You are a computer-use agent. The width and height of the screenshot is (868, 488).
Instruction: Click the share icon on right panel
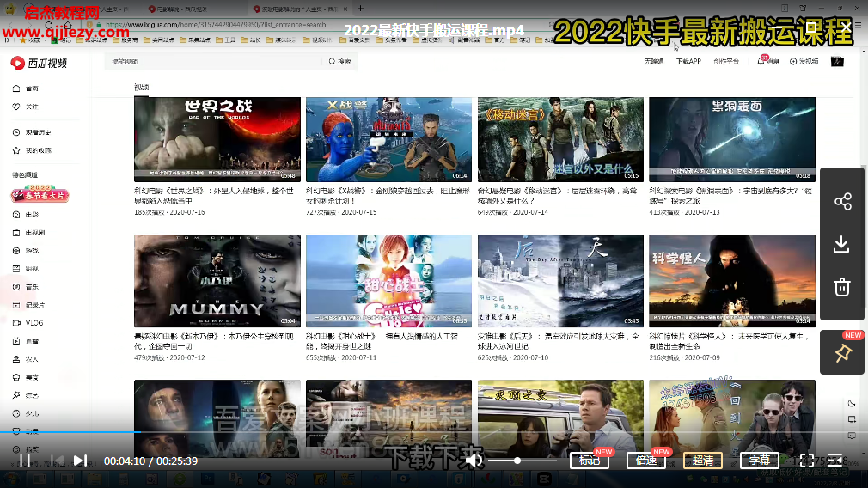coord(842,201)
